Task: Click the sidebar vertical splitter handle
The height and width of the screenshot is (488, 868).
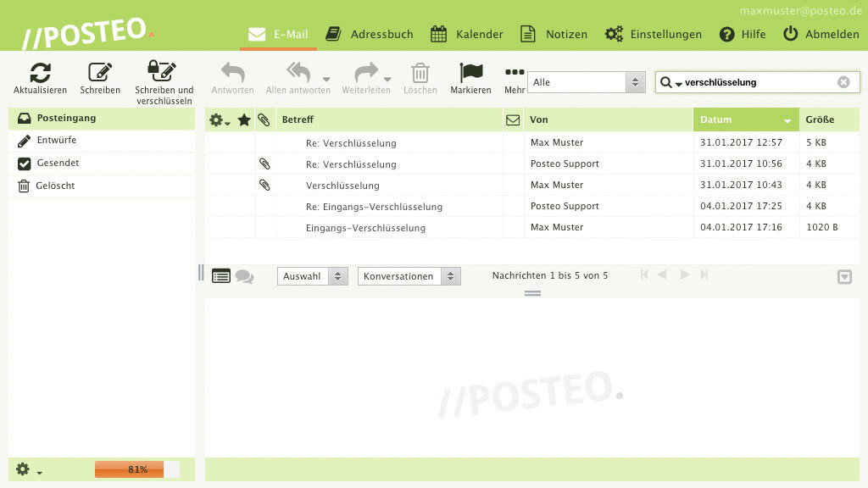Action: click(200, 273)
